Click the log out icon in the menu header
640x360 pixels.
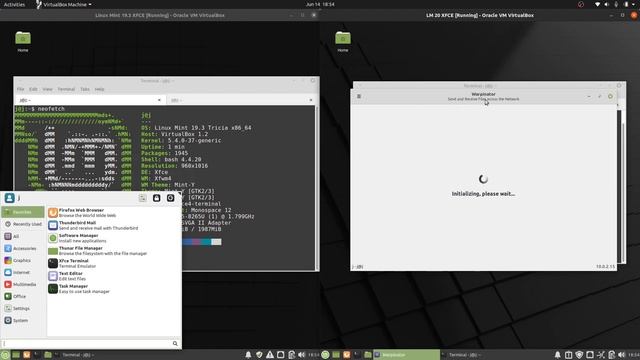click(171, 198)
